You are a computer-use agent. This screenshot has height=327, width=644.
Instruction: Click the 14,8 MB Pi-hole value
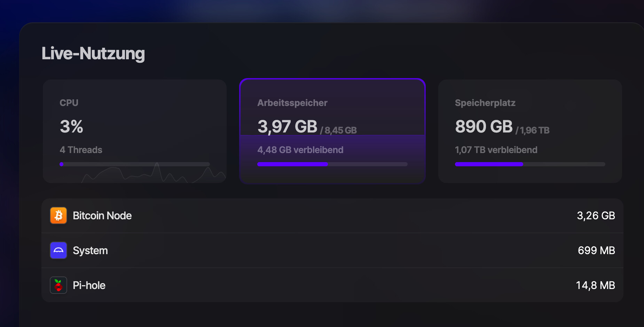(x=595, y=286)
